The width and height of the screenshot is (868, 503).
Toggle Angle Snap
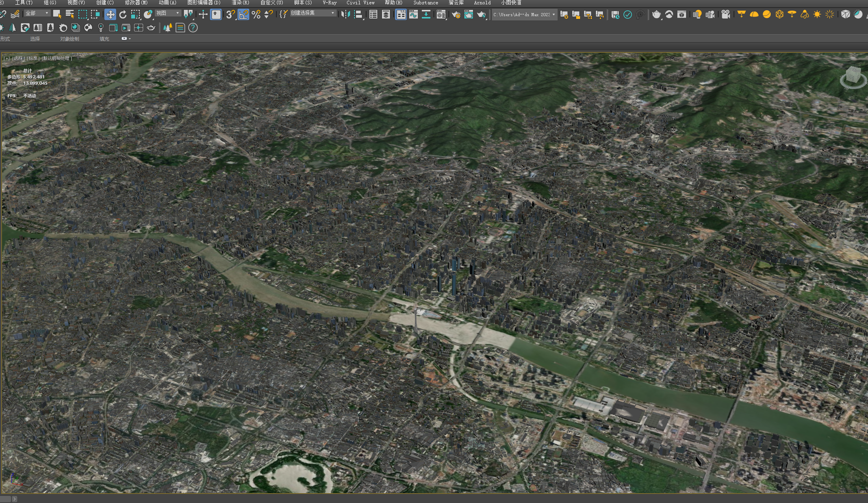pos(243,15)
